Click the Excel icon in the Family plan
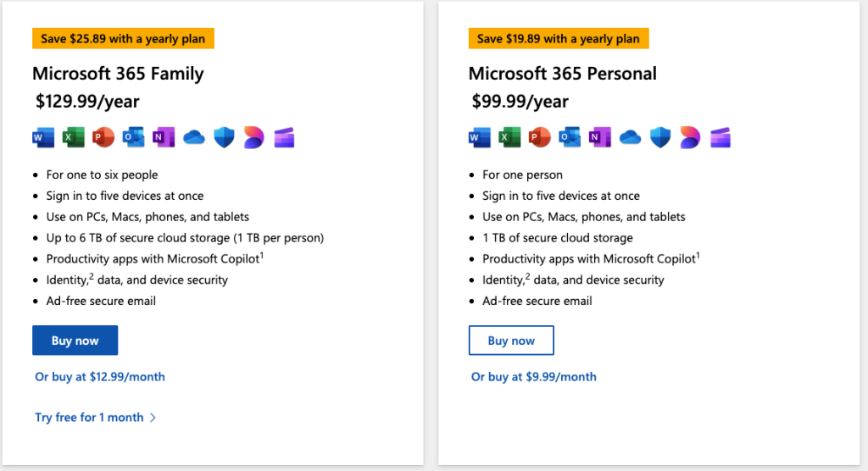The image size is (868, 471). click(x=73, y=137)
